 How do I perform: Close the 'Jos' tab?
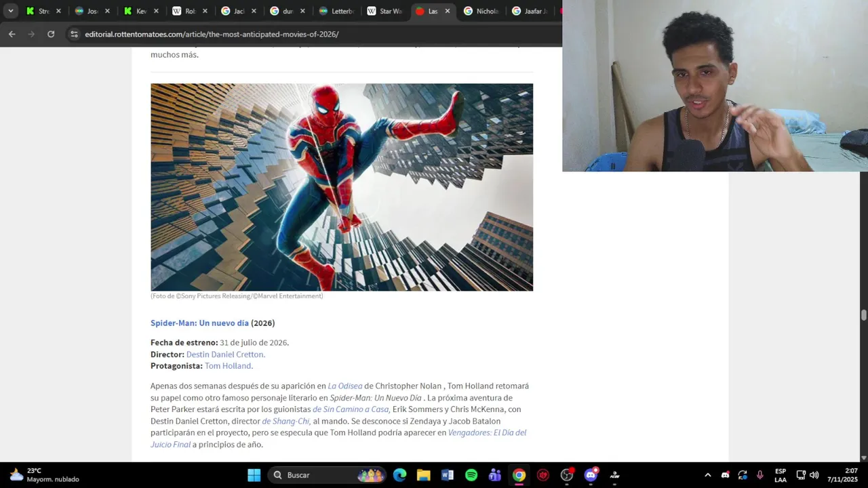tap(107, 11)
